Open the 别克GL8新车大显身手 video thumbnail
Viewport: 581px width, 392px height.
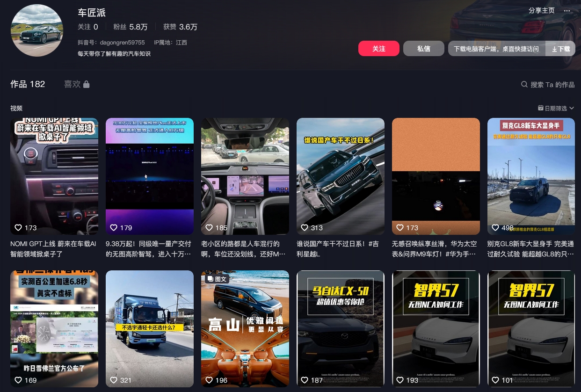[531, 176]
